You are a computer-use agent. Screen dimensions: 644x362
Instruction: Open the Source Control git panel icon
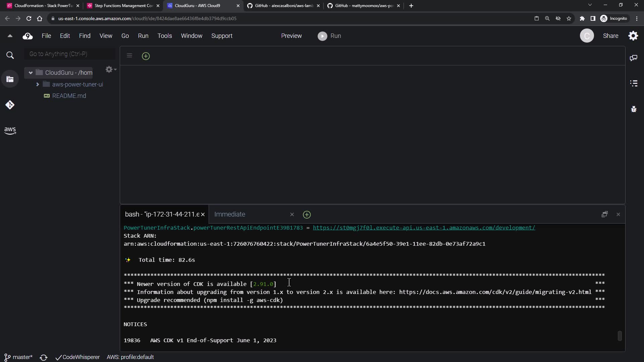pos(10,105)
